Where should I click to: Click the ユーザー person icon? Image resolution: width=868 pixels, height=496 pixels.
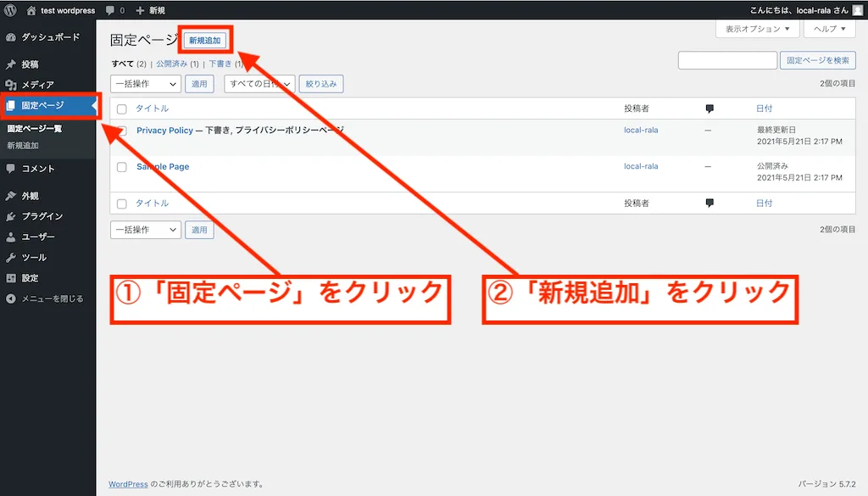(10, 237)
